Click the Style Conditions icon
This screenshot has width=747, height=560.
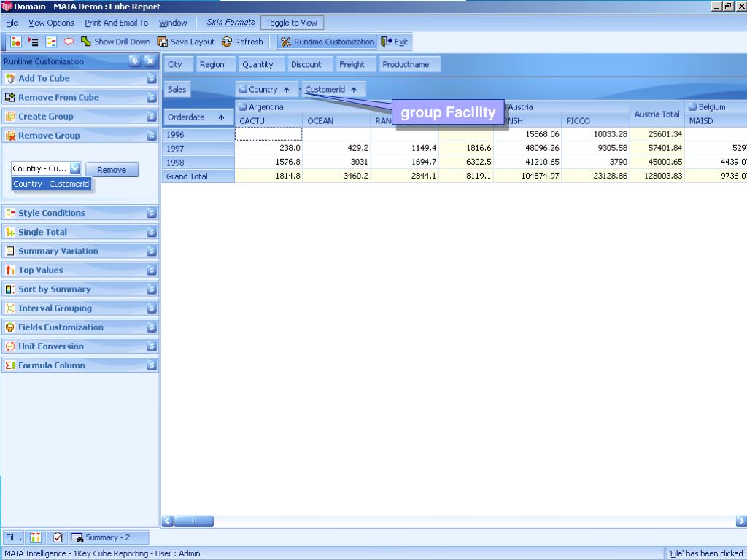(x=10, y=214)
